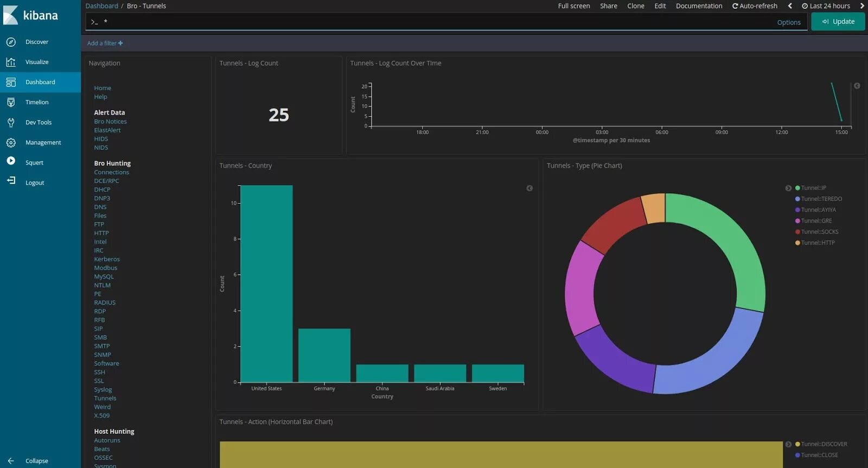Open Full screen mode
The height and width of the screenshot is (468, 868).
pos(574,6)
